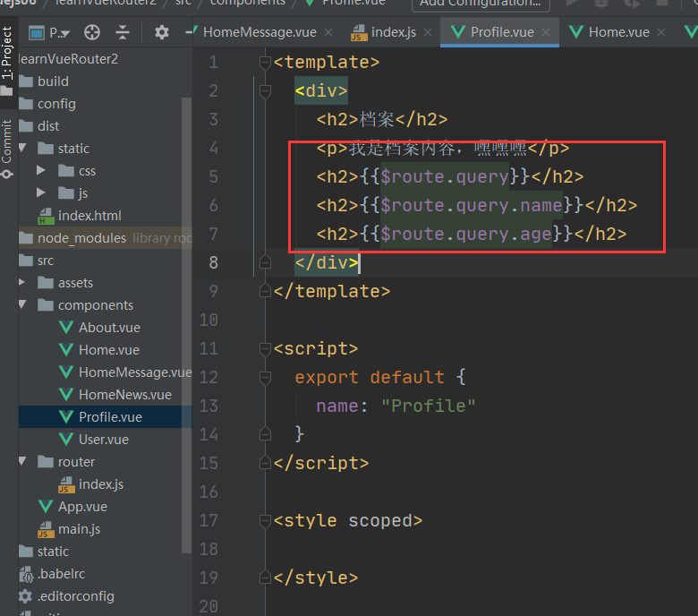Image resolution: width=698 pixels, height=616 pixels.
Task: Open the Project view dropdown
Action: (49, 32)
